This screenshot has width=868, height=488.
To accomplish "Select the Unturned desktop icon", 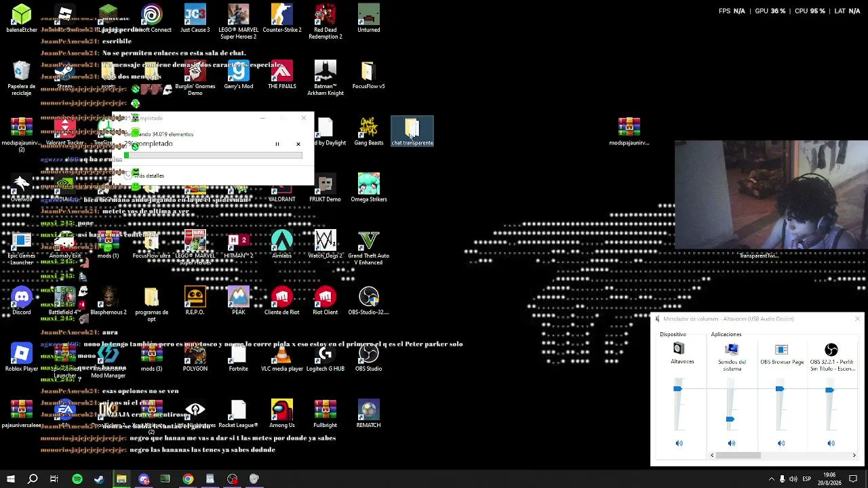I will click(369, 19).
